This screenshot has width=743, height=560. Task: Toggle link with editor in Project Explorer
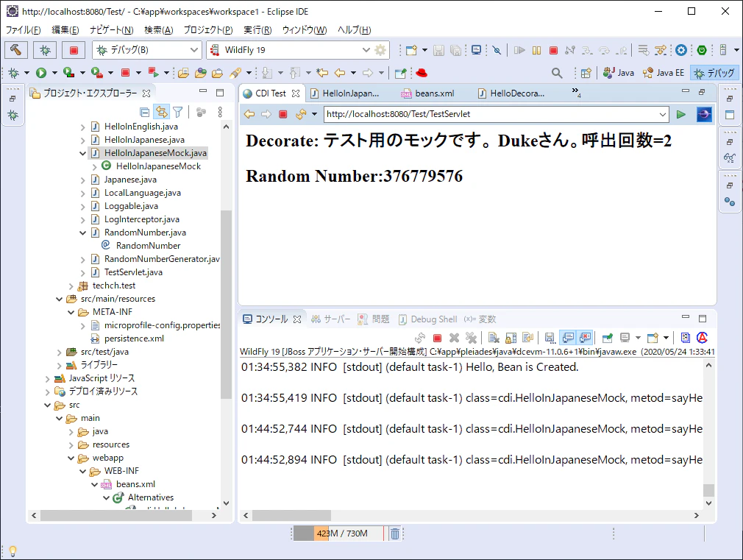(x=162, y=113)
